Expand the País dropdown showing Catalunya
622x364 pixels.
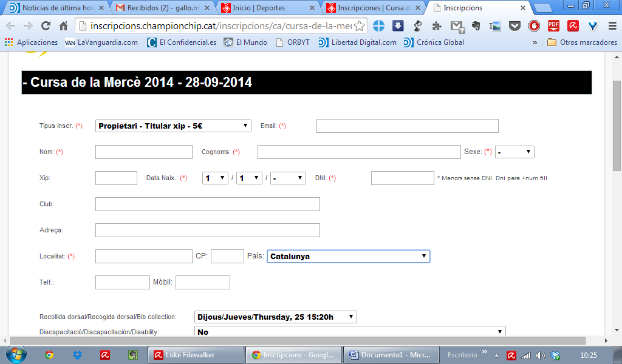click(x=348, y=257)
